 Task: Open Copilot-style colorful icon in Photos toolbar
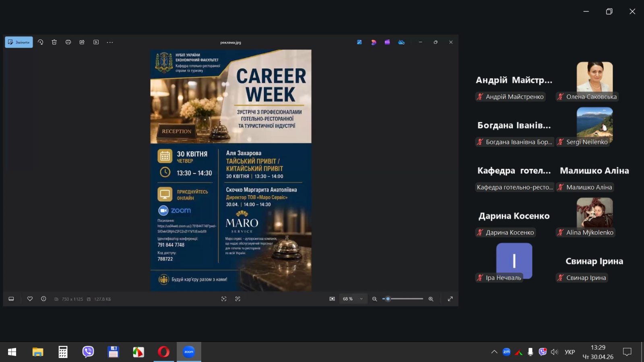(x=374, y=42)
